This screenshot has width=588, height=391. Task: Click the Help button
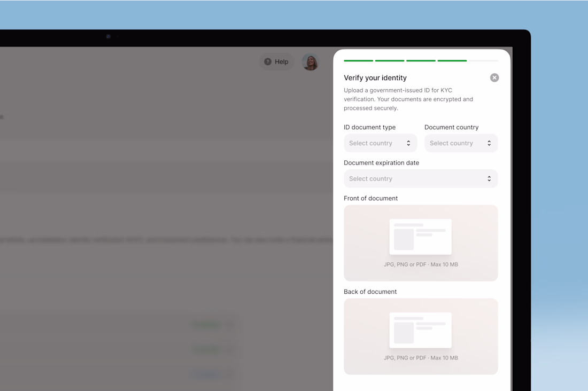pos(276,62)
